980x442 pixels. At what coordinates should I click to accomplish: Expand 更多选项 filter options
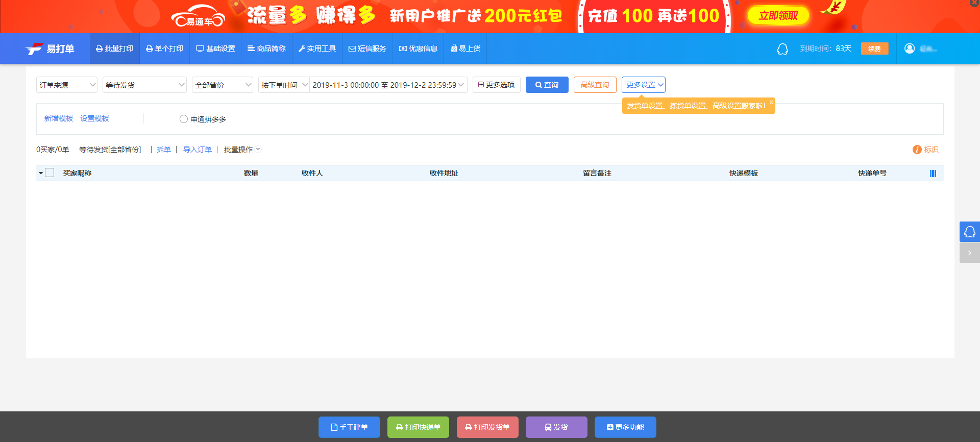(x=497, y=85)
